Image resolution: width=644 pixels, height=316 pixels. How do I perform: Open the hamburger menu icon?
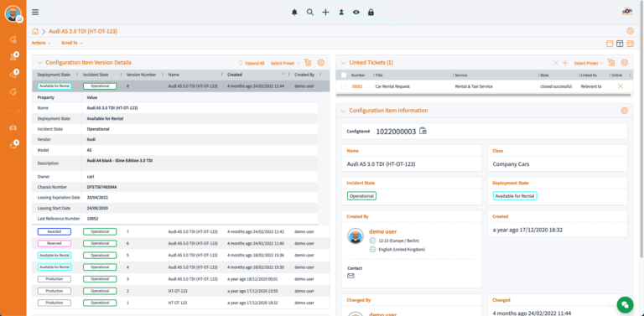point(35,13)
